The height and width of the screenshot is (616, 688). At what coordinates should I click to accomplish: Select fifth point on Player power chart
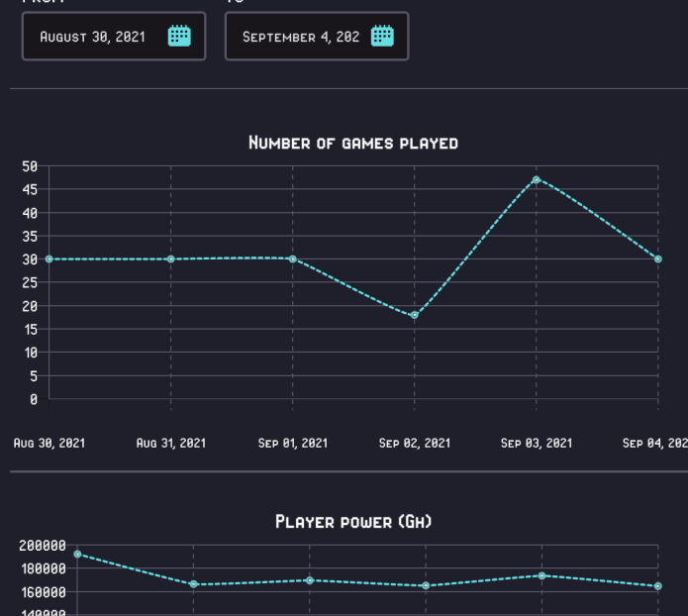click(541, 575)
